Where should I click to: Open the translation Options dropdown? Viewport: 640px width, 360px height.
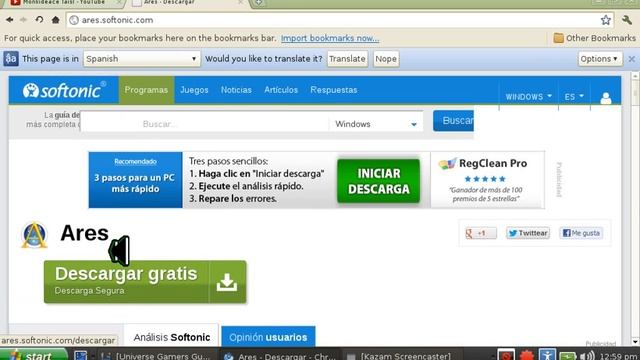click(x=599, y=59)
